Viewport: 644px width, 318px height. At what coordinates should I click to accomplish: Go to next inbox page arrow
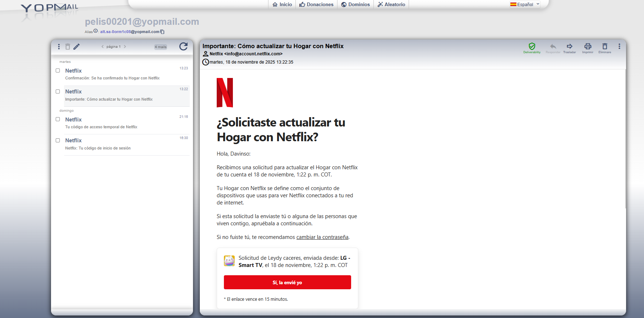[x=125, y=47]
